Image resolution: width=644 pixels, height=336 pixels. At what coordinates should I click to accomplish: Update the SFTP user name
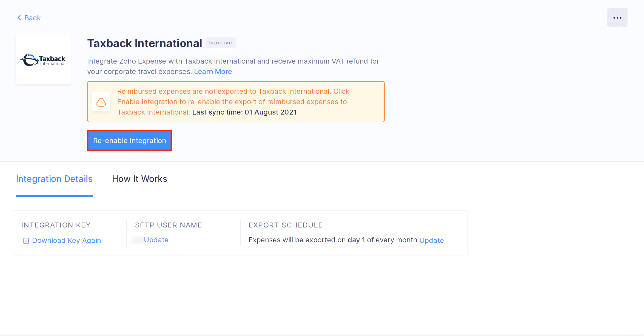click(156, 240)
